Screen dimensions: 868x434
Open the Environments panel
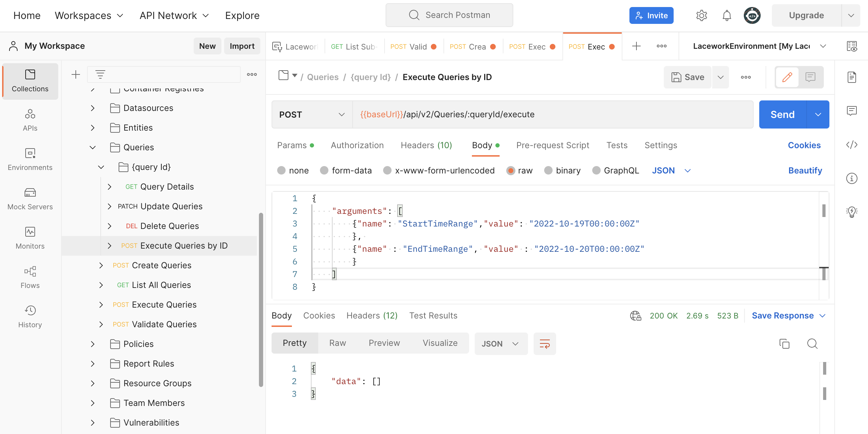pyautogui.click(x=30, y=159)
